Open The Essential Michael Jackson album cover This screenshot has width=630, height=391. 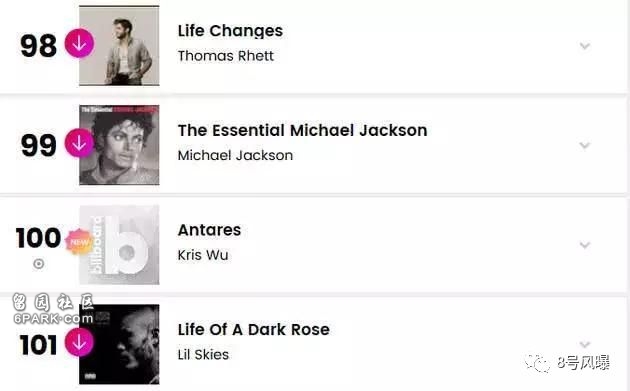pos(119,145)
